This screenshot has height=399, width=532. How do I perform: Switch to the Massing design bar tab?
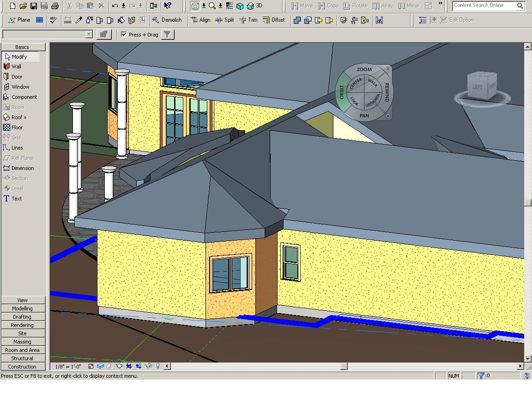(x=22, y=342)
